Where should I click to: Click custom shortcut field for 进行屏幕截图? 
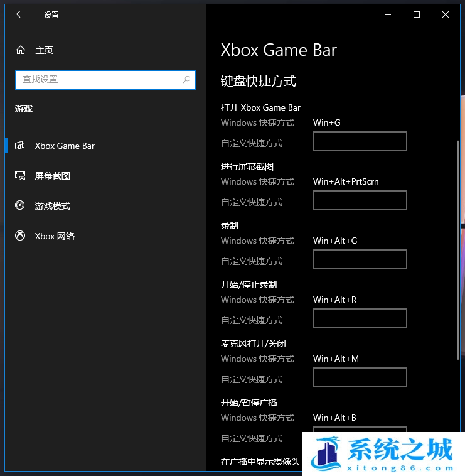coord(360,200)
